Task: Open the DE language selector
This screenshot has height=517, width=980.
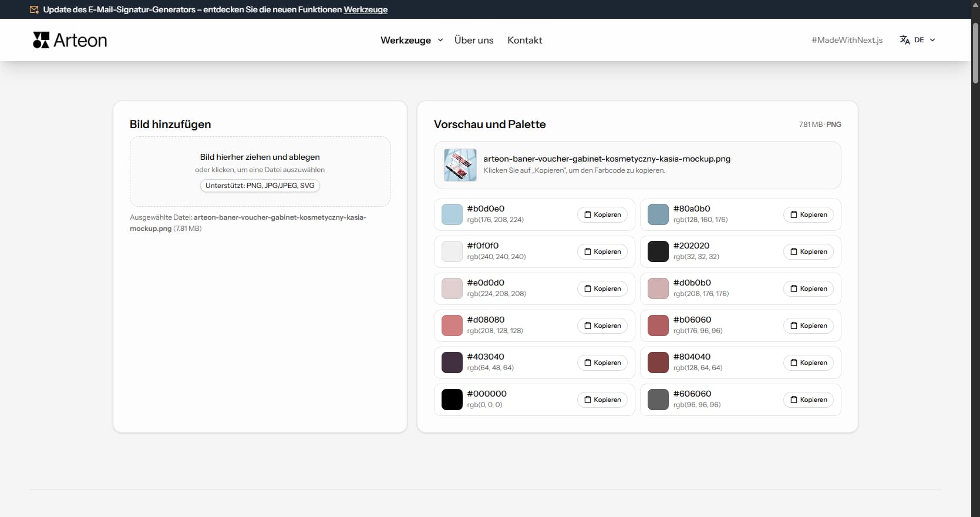Action: pyautogui.click(x=919, y=40)
